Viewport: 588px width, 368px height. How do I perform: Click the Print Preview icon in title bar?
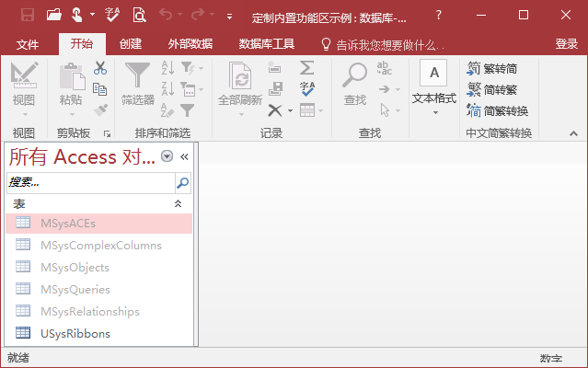(x=139, y=16)
